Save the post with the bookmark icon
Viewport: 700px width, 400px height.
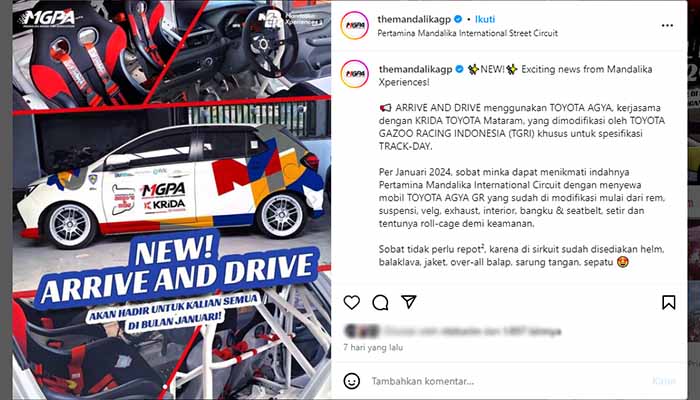click(x=668, y=302)
